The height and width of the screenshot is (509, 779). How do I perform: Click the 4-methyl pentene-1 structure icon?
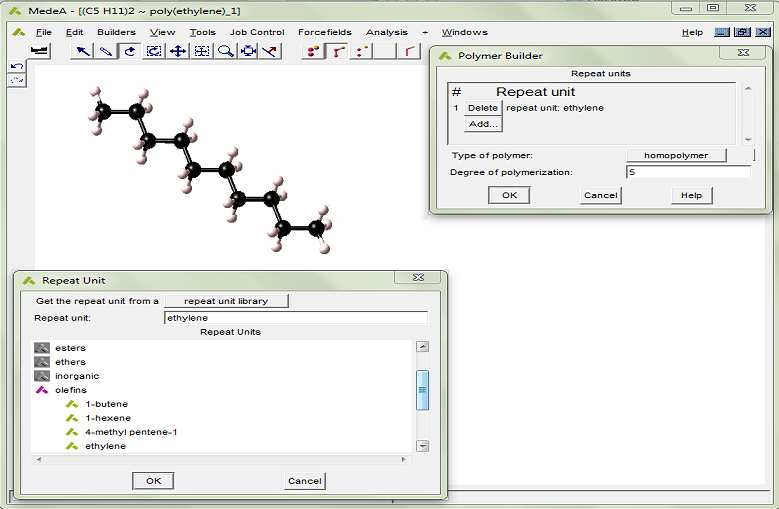click(72, 432)
